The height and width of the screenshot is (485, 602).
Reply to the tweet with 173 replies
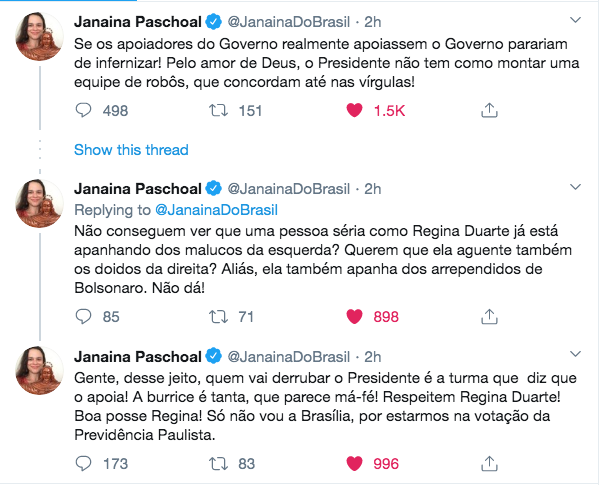(84, 463)
